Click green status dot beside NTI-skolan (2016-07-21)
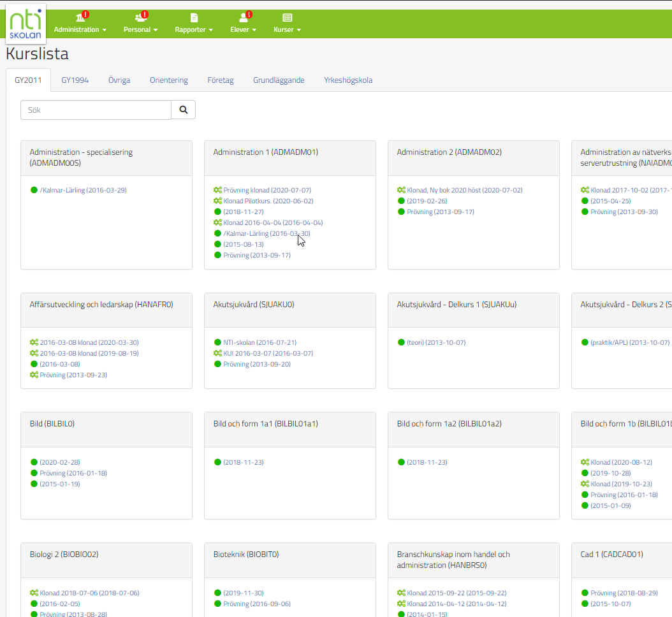This screenshot has width=672, height=617. (217, 342)
